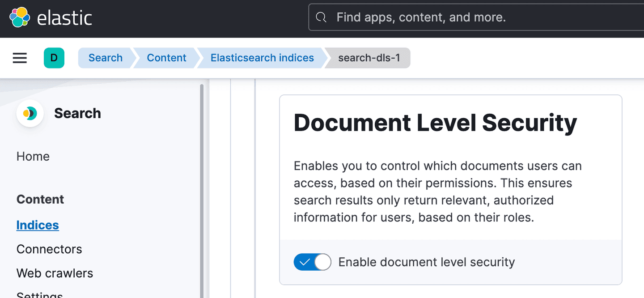Click the magnifier icon in search bar
The width and height of the screenshot is (644, 298).
(321, 17)
